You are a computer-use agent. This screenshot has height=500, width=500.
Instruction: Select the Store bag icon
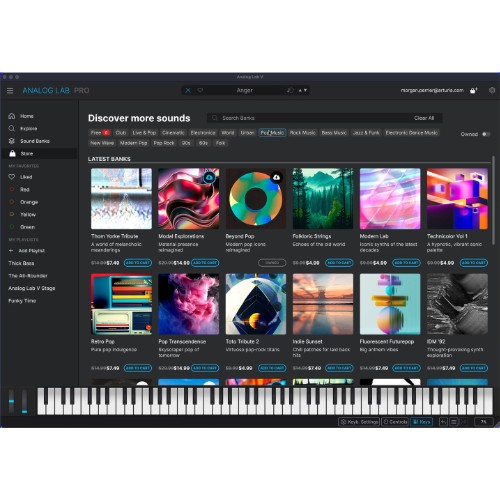point(12,154)
